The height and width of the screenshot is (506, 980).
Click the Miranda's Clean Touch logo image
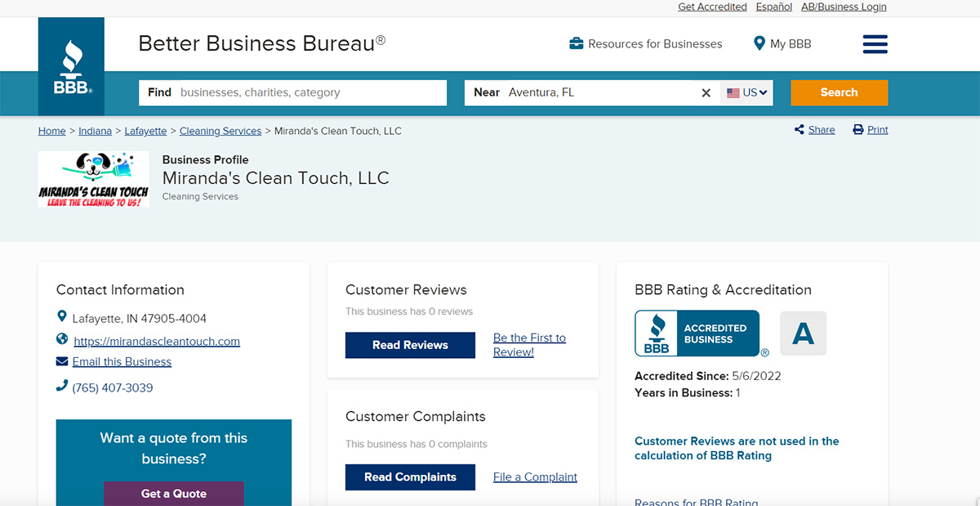tap(93, 179)
